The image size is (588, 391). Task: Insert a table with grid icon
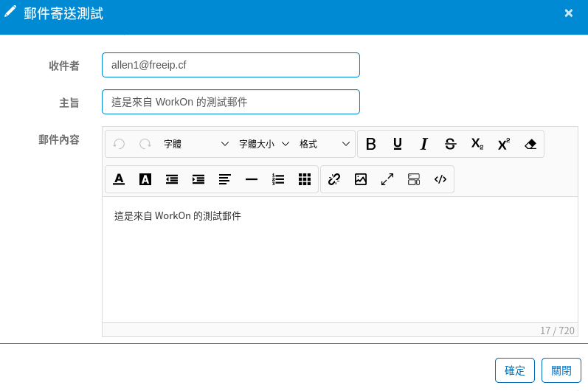(305, 179)
